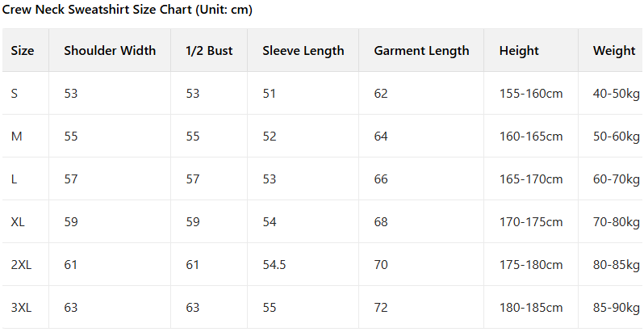The height and width of the screenshot is (332, 644).
Task: Click garment length 72 in 3XL row
Action: coord(381,308)
